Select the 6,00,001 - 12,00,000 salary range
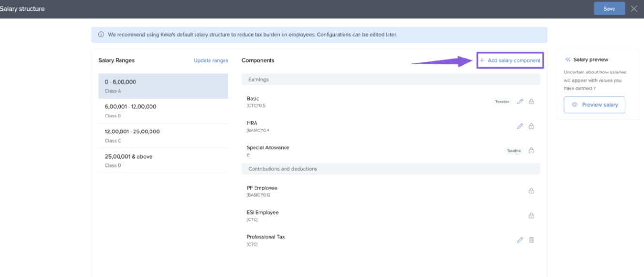 pos(163,111)
